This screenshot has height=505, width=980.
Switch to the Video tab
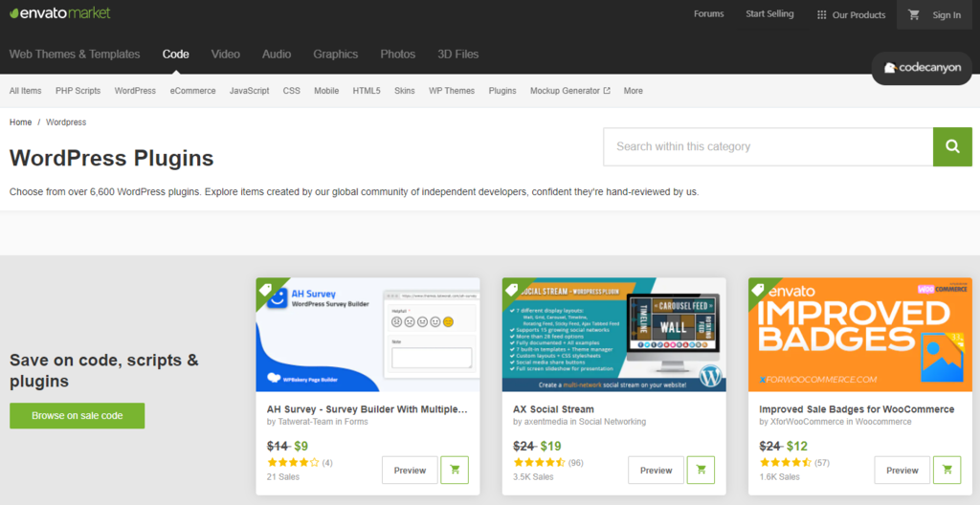click(x=226, y=55)
